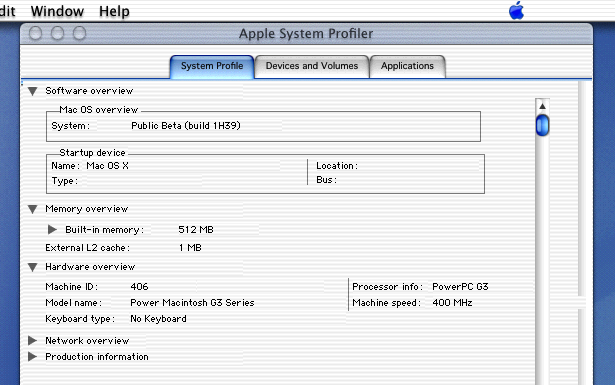
Task: Click the scroll up arrow
Action: pyautogui.click(x=542, y=106)
